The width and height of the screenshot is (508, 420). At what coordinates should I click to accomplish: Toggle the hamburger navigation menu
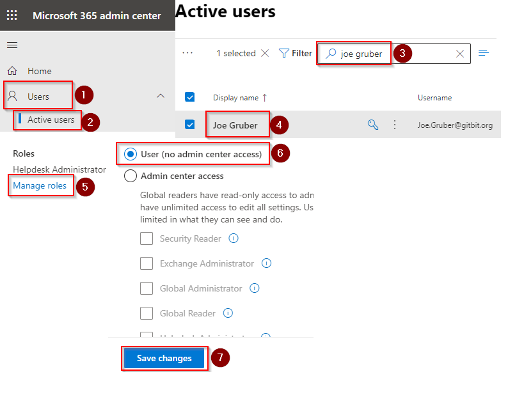12,45
